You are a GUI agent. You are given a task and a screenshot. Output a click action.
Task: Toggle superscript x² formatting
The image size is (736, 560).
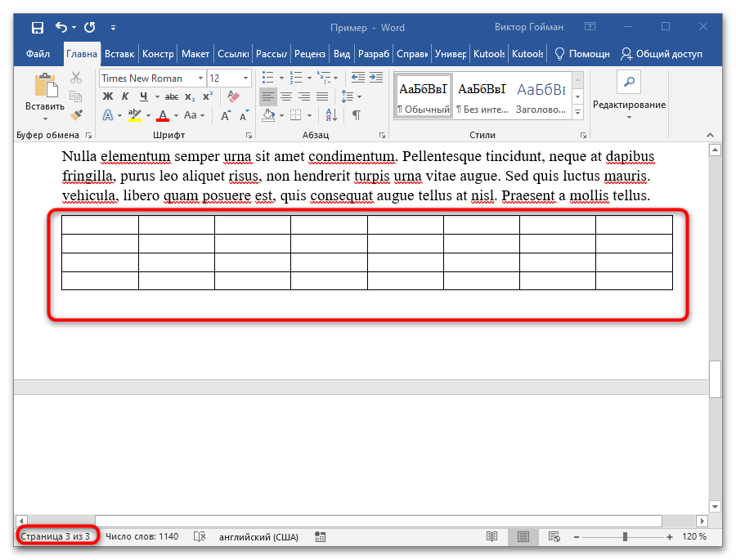point(207,96)
